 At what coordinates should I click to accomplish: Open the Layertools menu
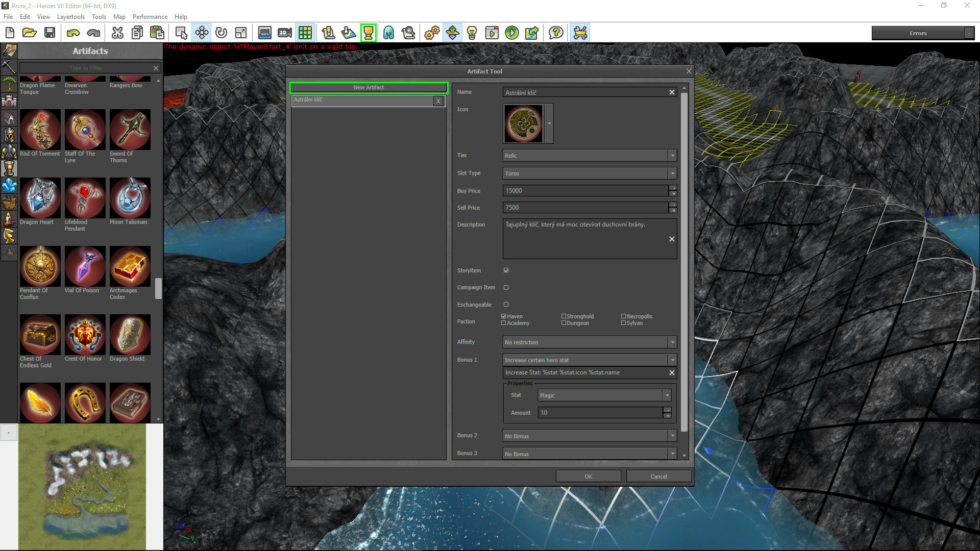click(71, 17)
